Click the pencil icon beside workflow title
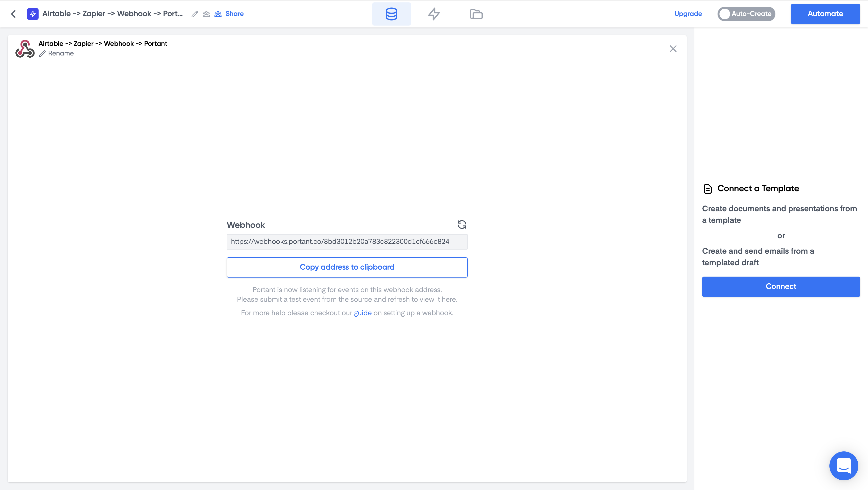The height and width of the screenshot is (490, 868). 194,14
